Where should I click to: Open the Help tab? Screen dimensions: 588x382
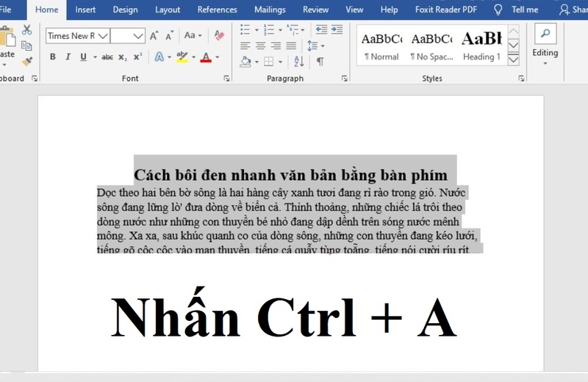coord(389,10)
